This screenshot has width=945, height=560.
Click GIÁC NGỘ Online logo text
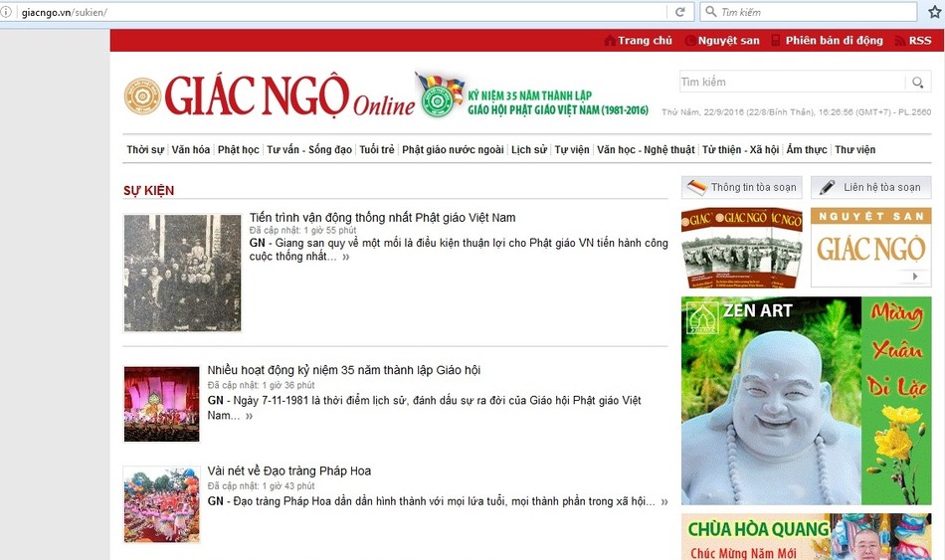(289, 95)
